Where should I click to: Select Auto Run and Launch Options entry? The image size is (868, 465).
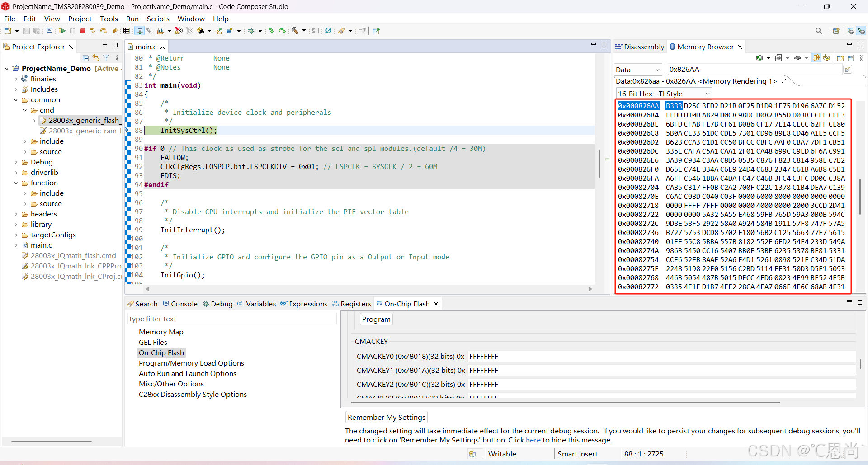pyautogui.click(x=188, y=373)
